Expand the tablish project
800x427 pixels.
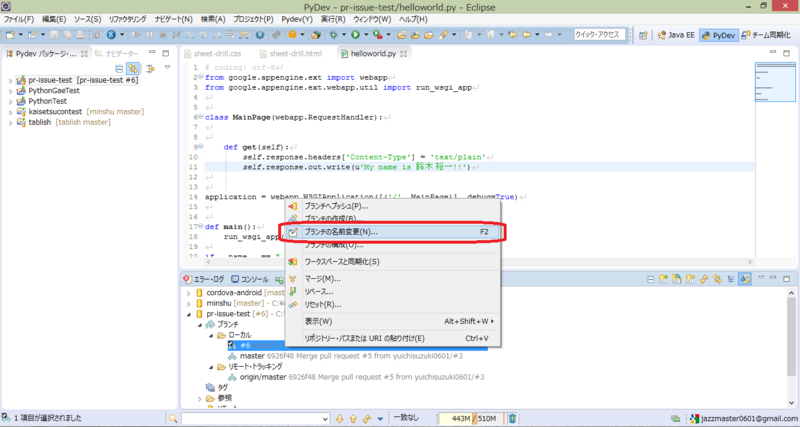click(10, 123)
